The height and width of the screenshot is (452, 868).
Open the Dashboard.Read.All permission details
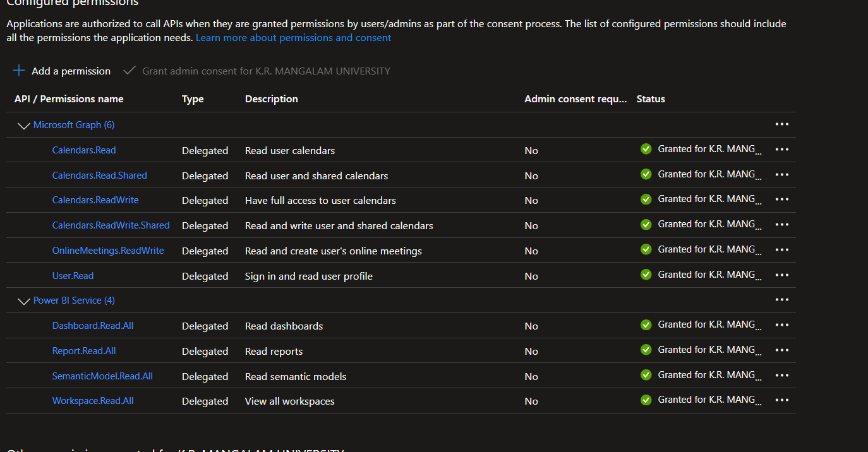pyautogui.click(x=93, y=325)
